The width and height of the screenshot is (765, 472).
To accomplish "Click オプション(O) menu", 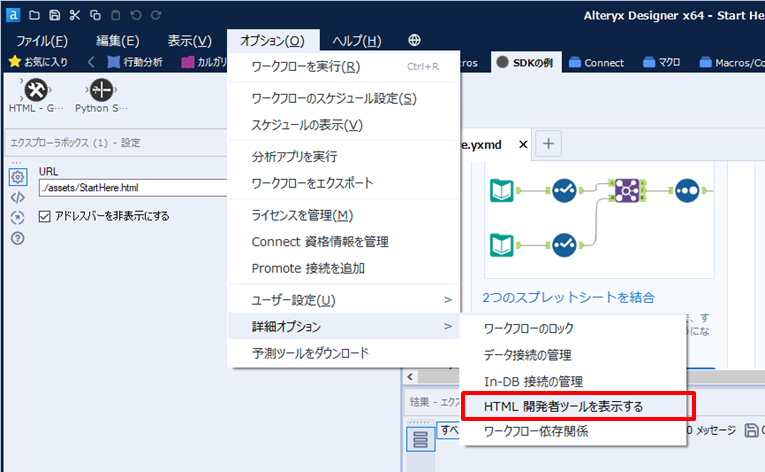I will click(x=272, y=41).
